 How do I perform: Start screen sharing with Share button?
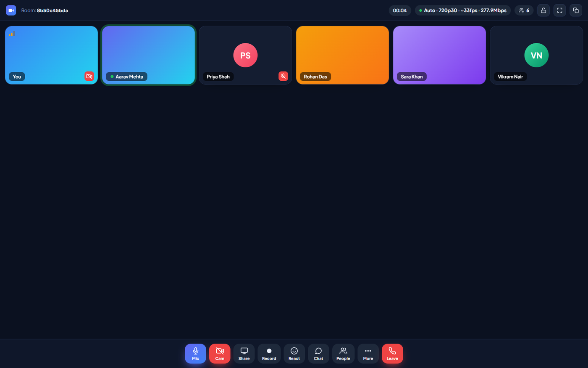(244, 354)
